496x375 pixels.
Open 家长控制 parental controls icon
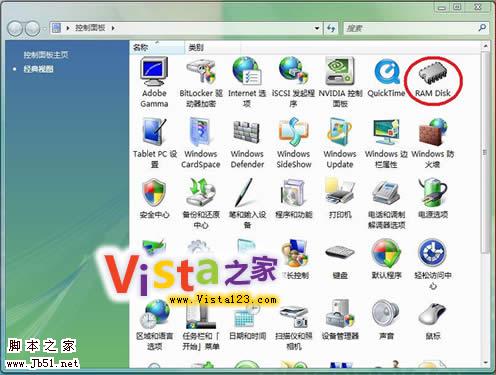click(x=295, y=253)
